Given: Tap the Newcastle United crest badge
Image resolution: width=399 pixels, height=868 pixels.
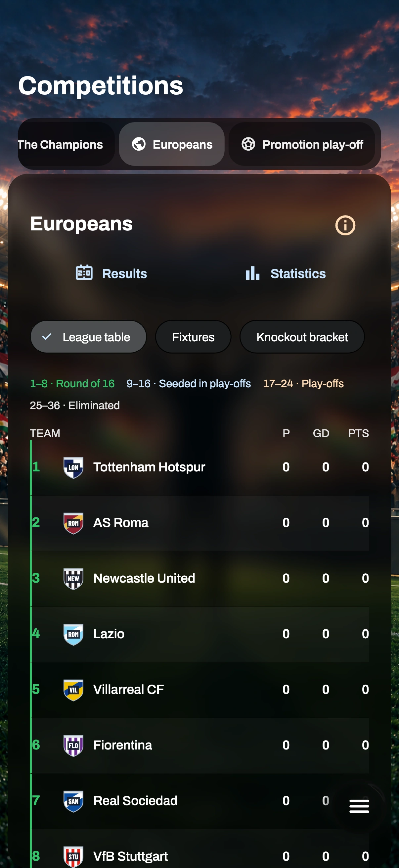Looking at the screenshot, I should tap(73, 579).
